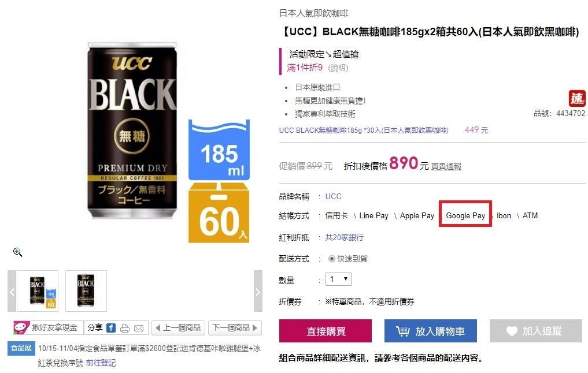
Task: Go to 下一個商品 next product
Action: 235,328
